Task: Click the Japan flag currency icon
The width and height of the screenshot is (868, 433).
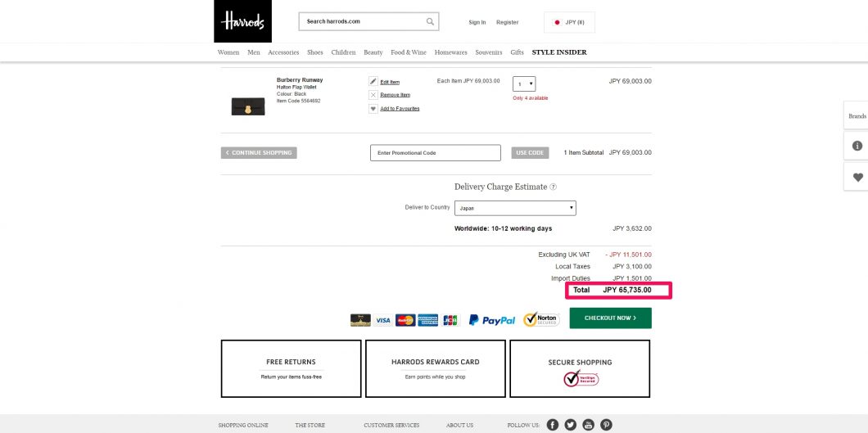Action: 557,22
